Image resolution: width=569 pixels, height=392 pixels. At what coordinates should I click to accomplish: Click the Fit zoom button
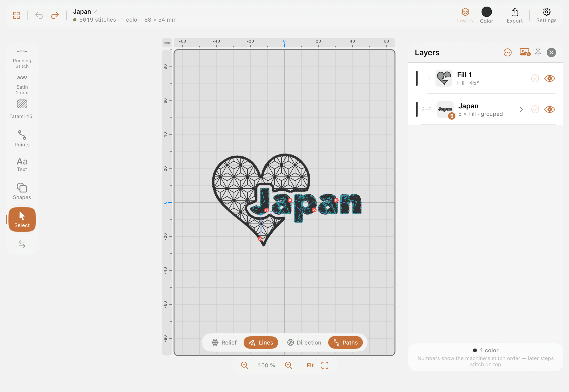pyautogui.click(x=310, y=365)
